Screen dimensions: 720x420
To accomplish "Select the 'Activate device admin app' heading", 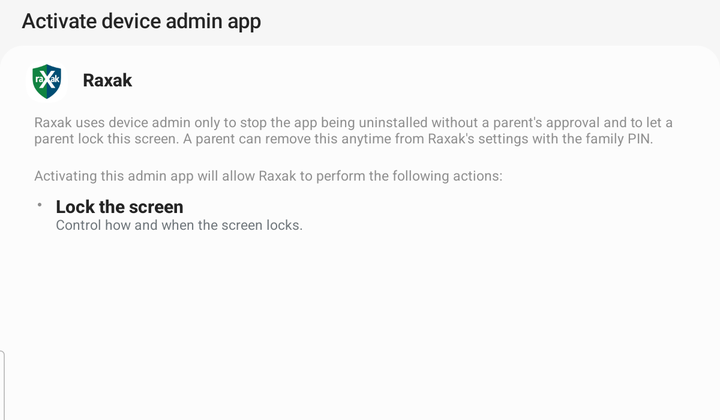I will tap(141, 22).
